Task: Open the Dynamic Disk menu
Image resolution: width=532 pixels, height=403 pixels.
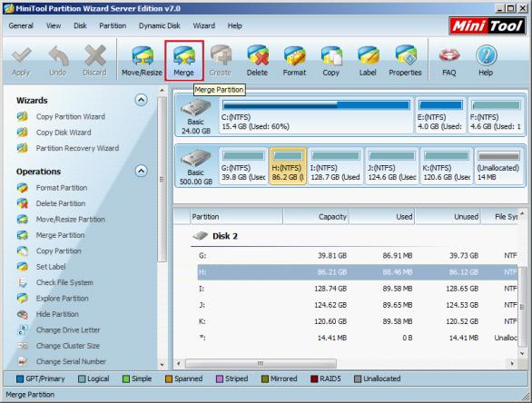Action: click(160, 25)
